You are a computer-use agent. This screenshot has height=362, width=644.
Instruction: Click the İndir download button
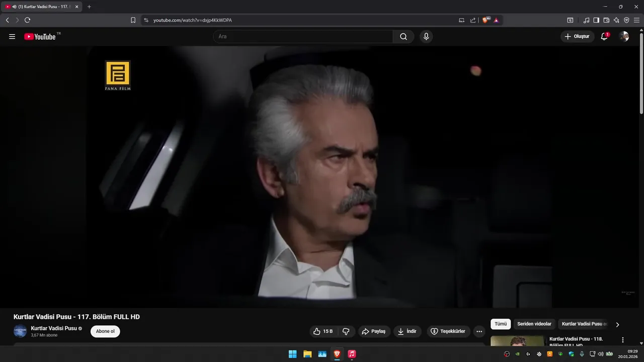tap(407, 331)
